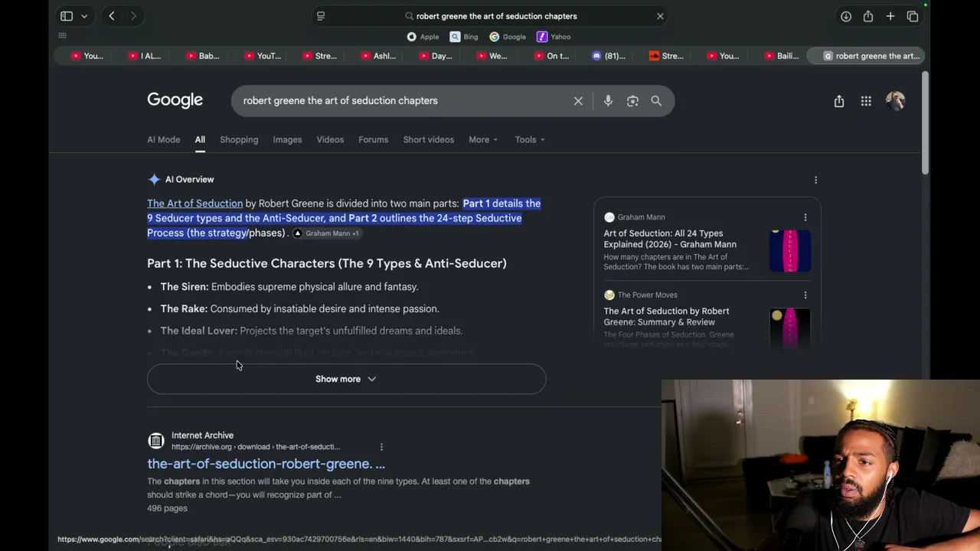Switch to the '(81)...' browser tab
The width and height of the screenshot is (980, 551).
click(x=609, y=56)
